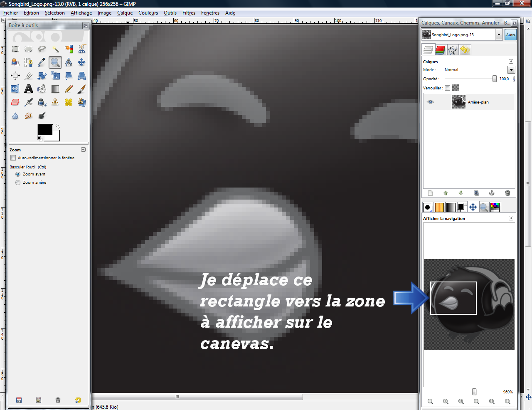
Task: Click the Auto button
Action: click(510, 35)
